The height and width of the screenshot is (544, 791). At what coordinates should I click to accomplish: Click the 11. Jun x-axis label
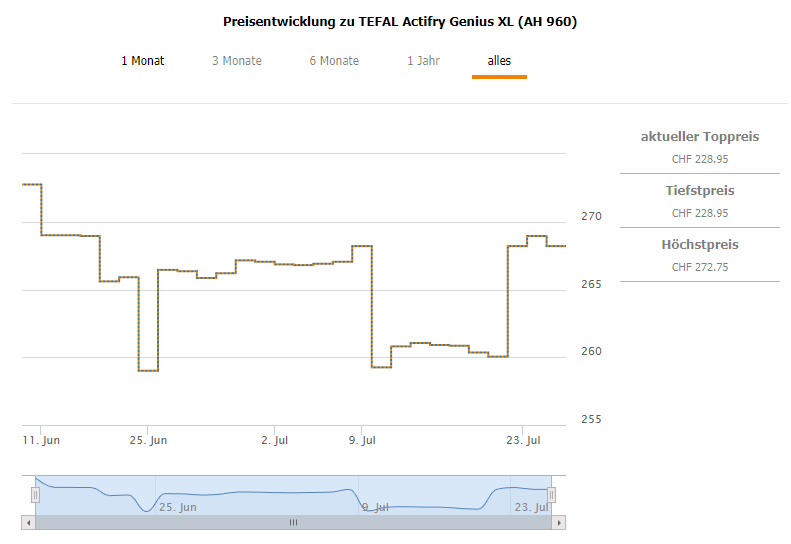click(x=42, y=440)
